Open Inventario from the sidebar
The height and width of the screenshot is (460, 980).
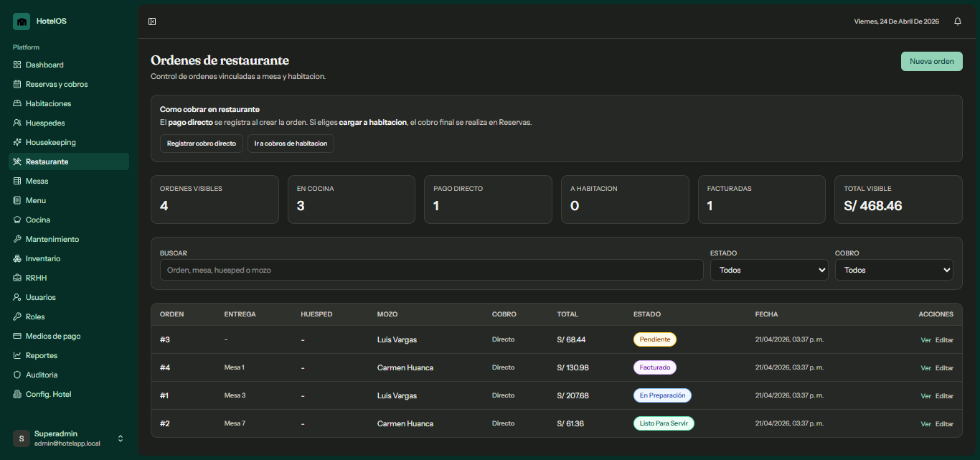(43, 258)
